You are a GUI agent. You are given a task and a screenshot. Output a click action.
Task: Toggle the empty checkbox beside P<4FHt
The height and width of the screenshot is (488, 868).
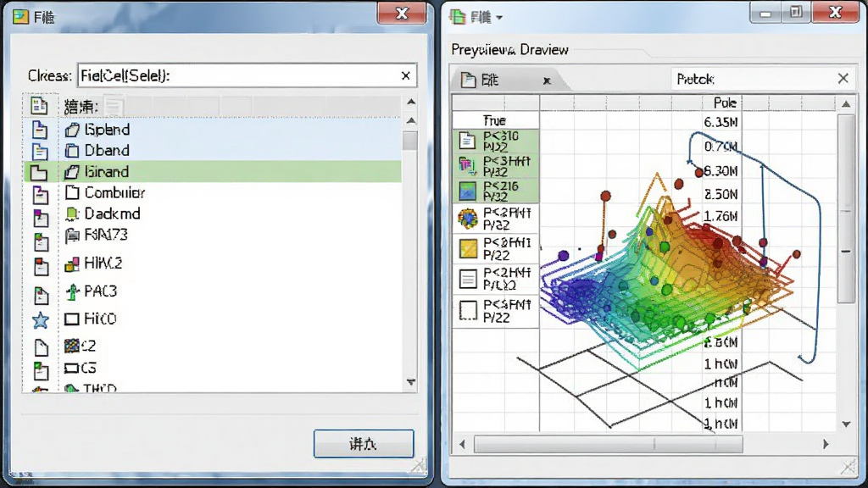click(468, 310)
